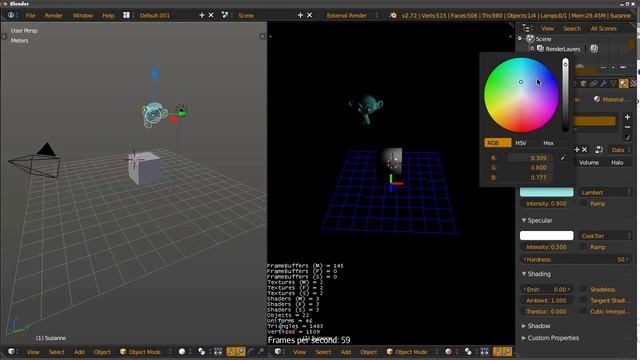The width and height of the screenshot is (640, 360).
Task: Switch to the Modifiers wrench icon tab
Action: click(603, 84)
